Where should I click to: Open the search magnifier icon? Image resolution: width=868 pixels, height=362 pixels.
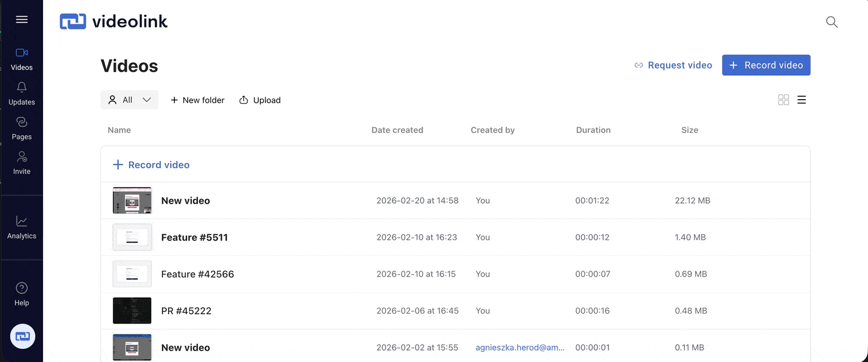[832, 22]
